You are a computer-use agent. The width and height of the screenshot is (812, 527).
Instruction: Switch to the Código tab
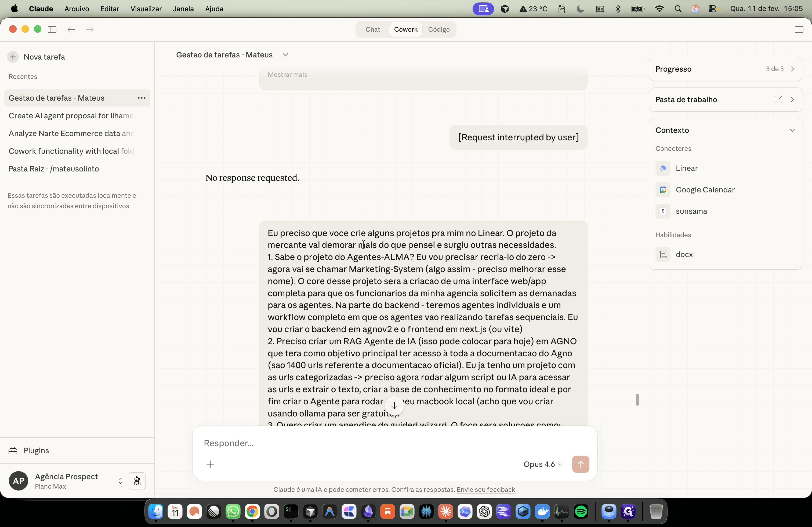click(439, 29)
